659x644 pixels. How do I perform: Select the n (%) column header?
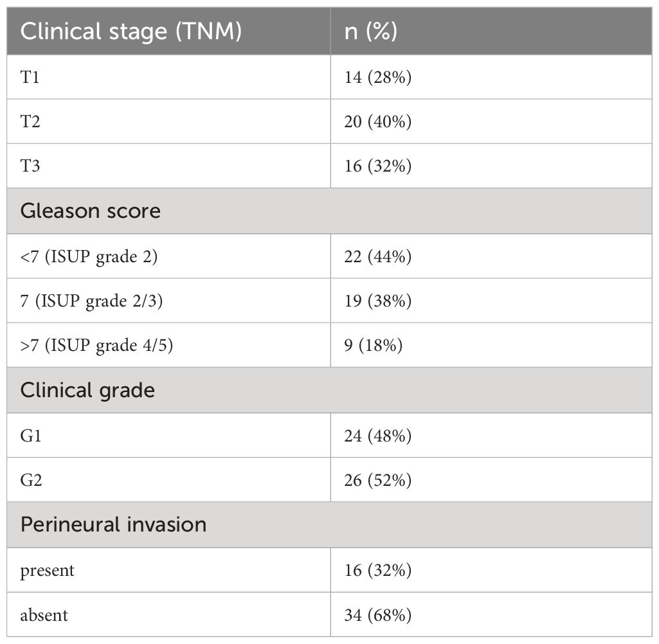tap(491, 31)
